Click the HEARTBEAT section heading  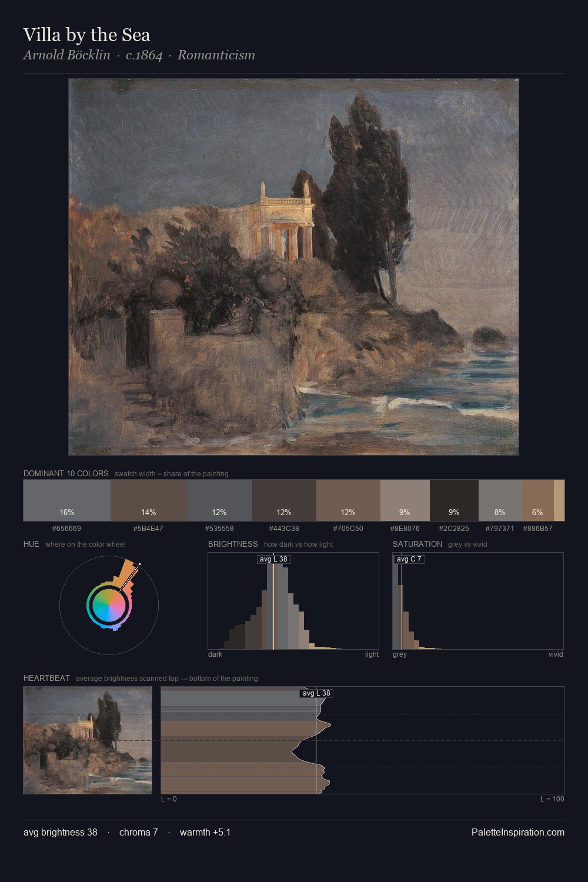click(x=46, y=678)
